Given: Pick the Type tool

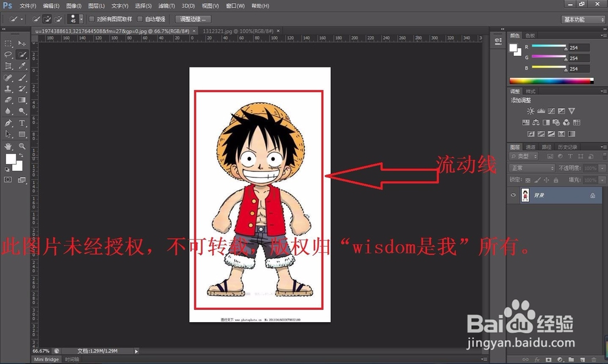Looking at the screenshot, I should click(21, 122).
